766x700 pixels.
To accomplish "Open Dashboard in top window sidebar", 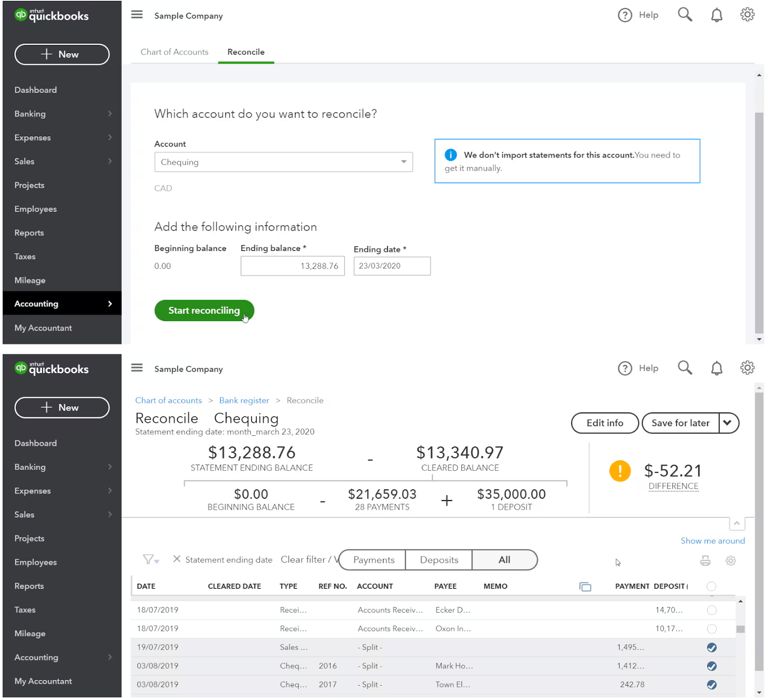I will click(x=35, y=90).
